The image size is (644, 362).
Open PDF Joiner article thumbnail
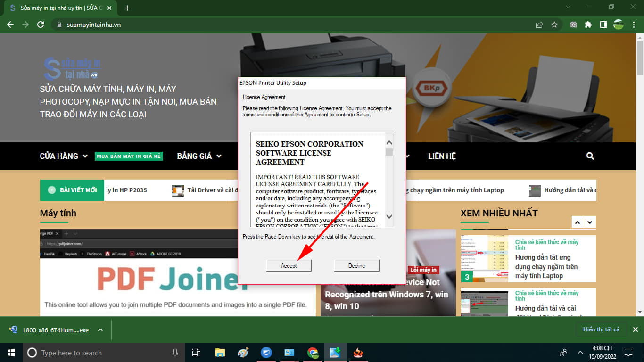click(178, 272)
